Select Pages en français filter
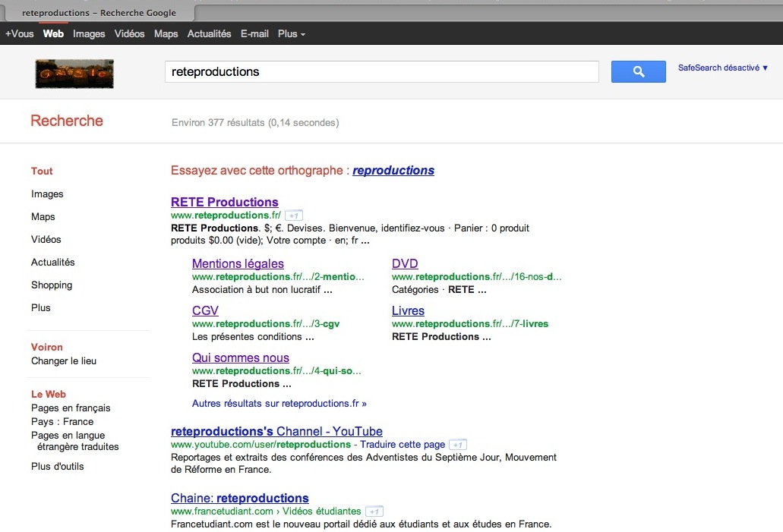Viewport: 783px width, 532px height. (71, 408)
